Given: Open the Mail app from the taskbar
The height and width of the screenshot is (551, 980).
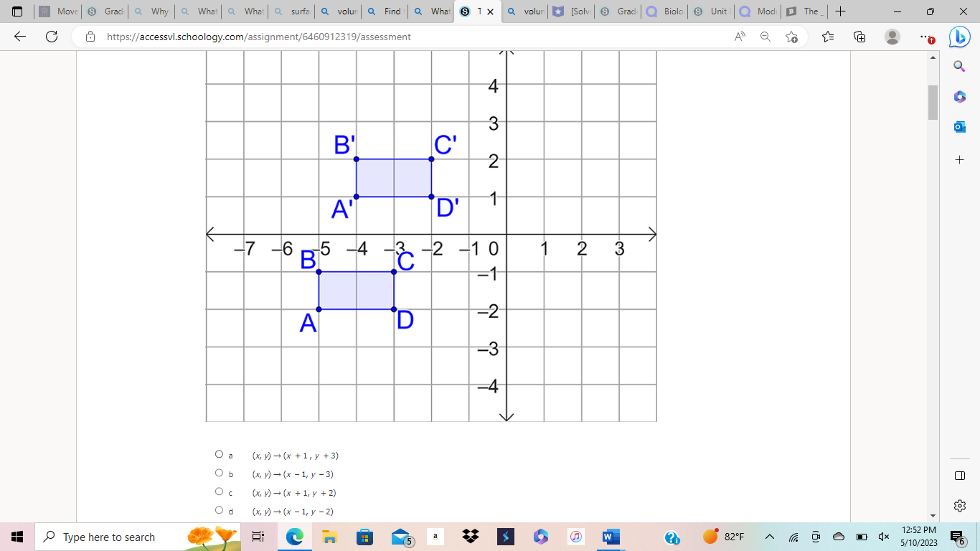Looking at the screenshot, I should [x=401, y=537].
